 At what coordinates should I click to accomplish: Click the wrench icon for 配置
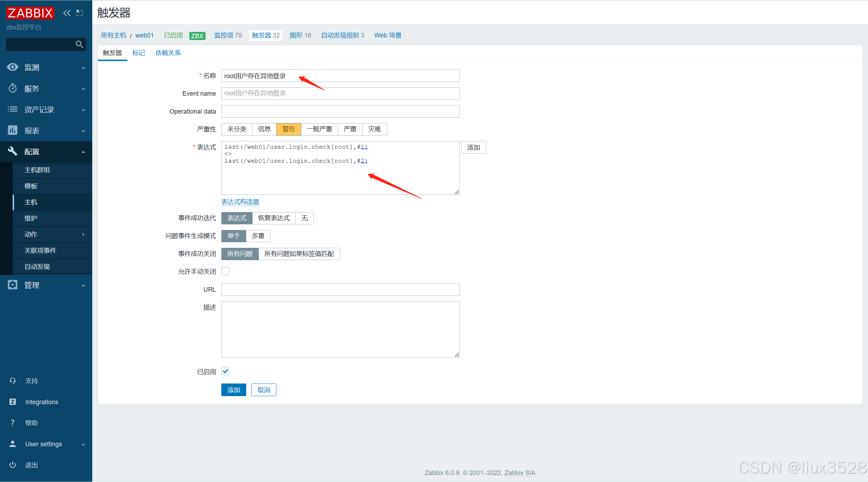[13, 151]
